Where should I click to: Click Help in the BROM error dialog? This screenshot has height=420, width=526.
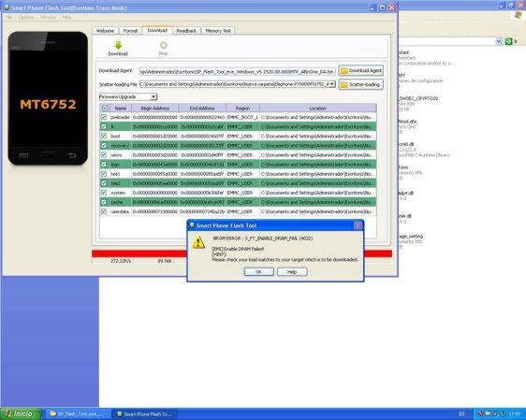[x=292, y=272]
